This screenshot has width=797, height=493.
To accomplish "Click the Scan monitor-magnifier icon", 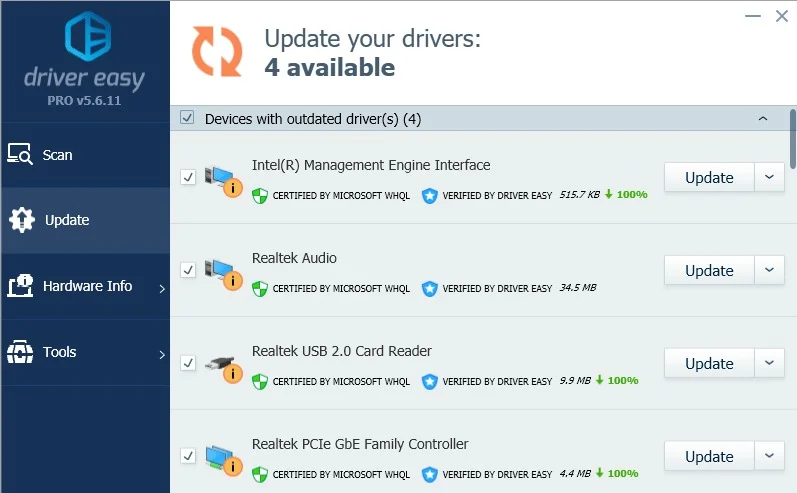I will click(20, 154).
